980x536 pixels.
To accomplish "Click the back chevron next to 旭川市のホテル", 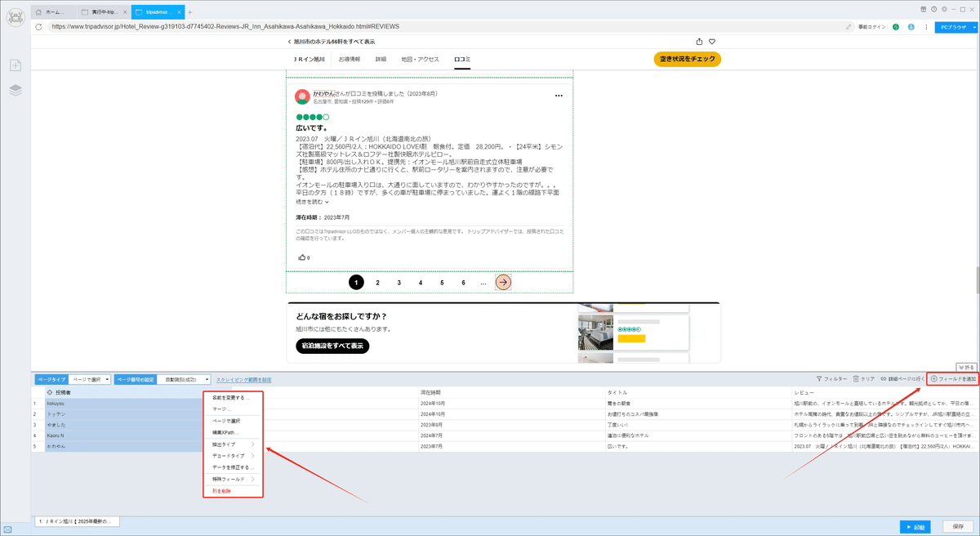I will [x=289, y=42].
